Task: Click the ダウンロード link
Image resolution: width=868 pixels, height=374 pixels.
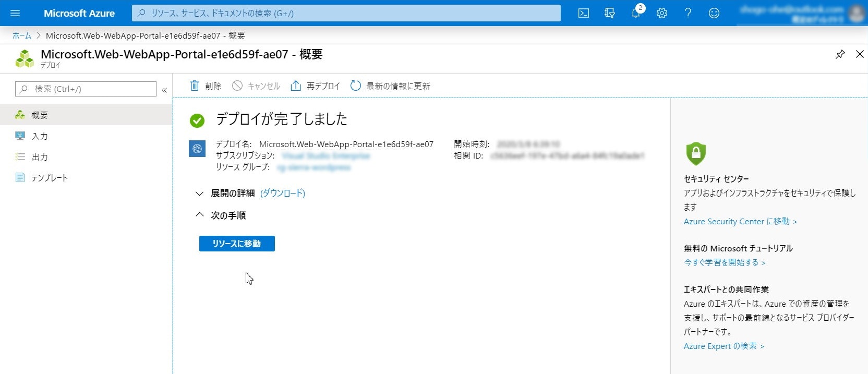Action: (x=283, y=193)
